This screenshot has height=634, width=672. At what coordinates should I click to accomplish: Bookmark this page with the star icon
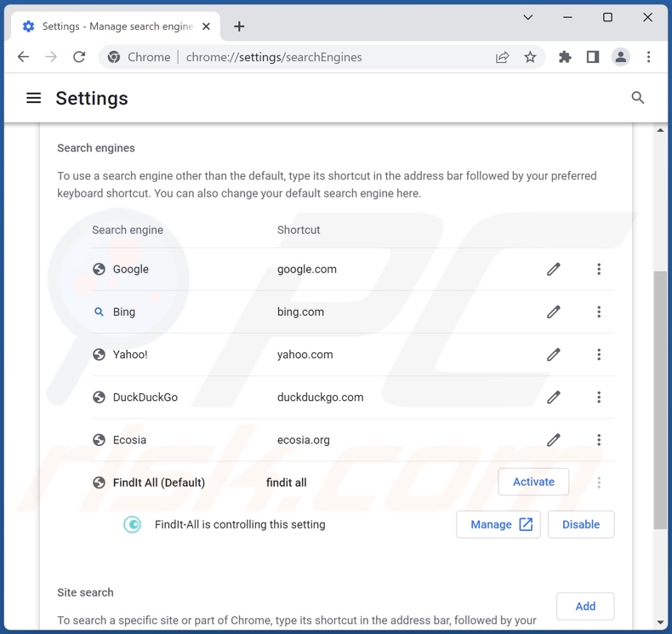coord(530,57)
